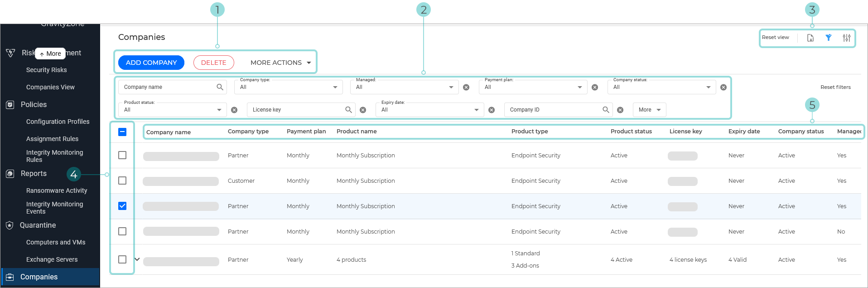Click the Add Company button

[x=151, y=63]
